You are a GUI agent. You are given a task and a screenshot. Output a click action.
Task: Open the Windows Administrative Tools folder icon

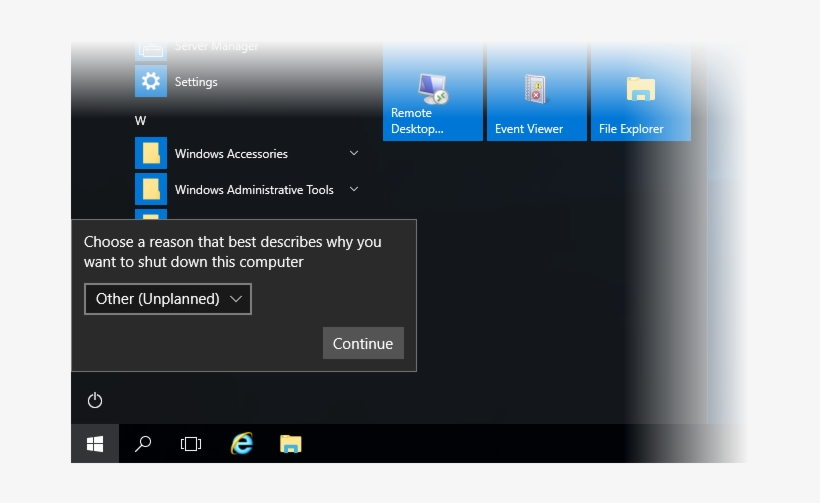click(x=151, y=189)
